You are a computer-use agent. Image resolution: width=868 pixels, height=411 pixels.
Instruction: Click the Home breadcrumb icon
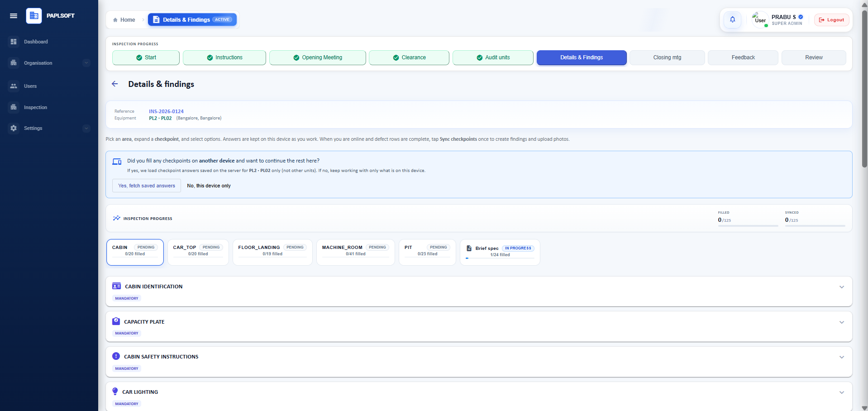pyautogui.click(x=115, y=20)
